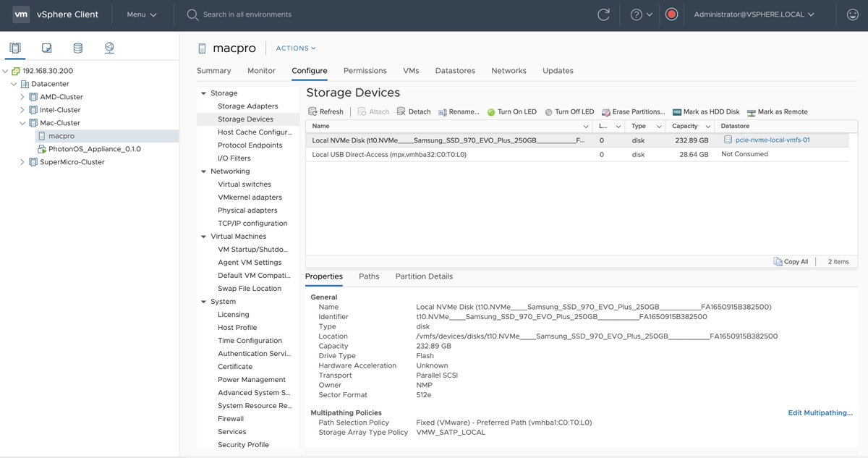Collapse the Mac-Cluster tree node

[22, 123]
